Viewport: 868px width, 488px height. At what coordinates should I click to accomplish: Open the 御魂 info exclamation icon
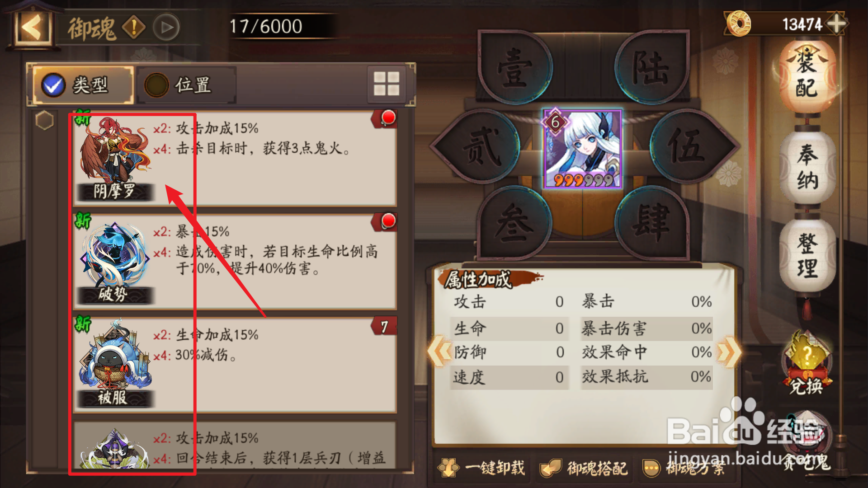[x=134, y=28]
